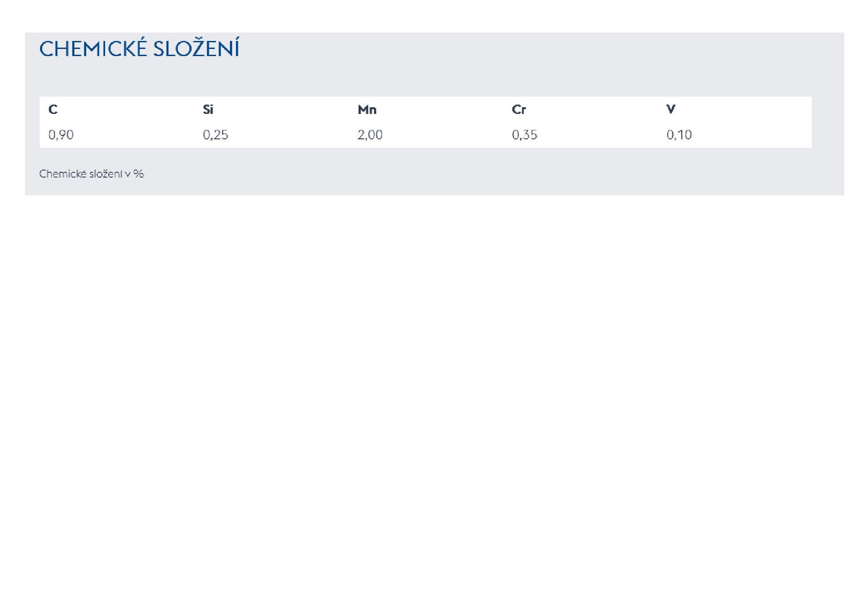
Task: Click the Cr column header
Action: [x=519, y=109]
